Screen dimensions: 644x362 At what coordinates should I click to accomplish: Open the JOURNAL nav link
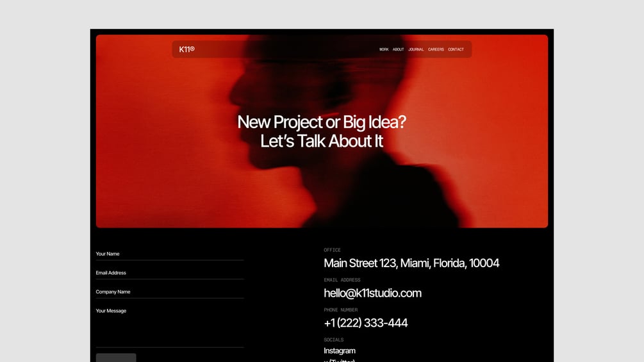point(416,49)
